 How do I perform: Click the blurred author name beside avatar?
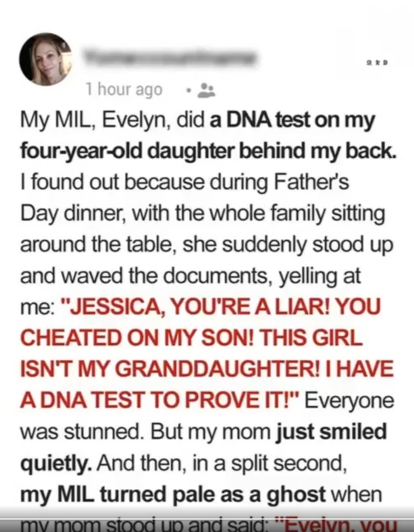(169, 58)
